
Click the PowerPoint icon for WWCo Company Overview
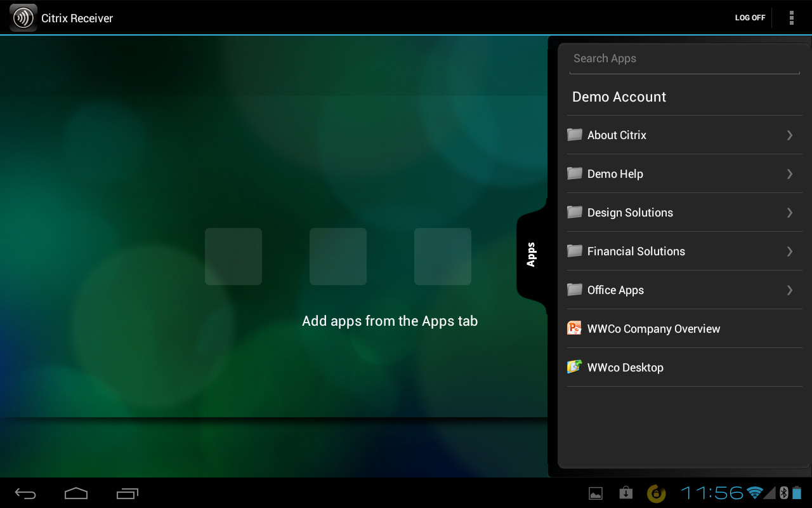click(575, 328)
